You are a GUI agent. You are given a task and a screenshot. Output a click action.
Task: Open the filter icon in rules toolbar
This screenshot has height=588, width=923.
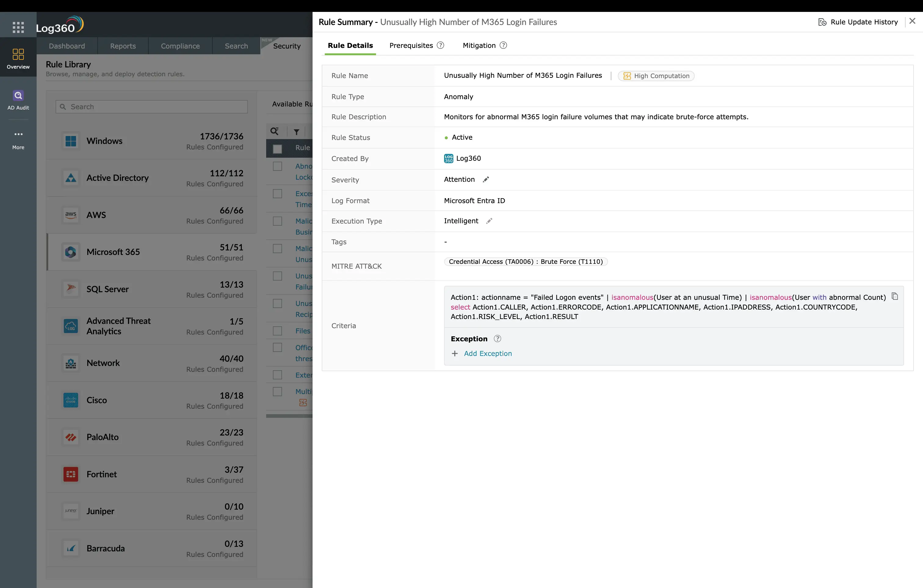(296, 132)
